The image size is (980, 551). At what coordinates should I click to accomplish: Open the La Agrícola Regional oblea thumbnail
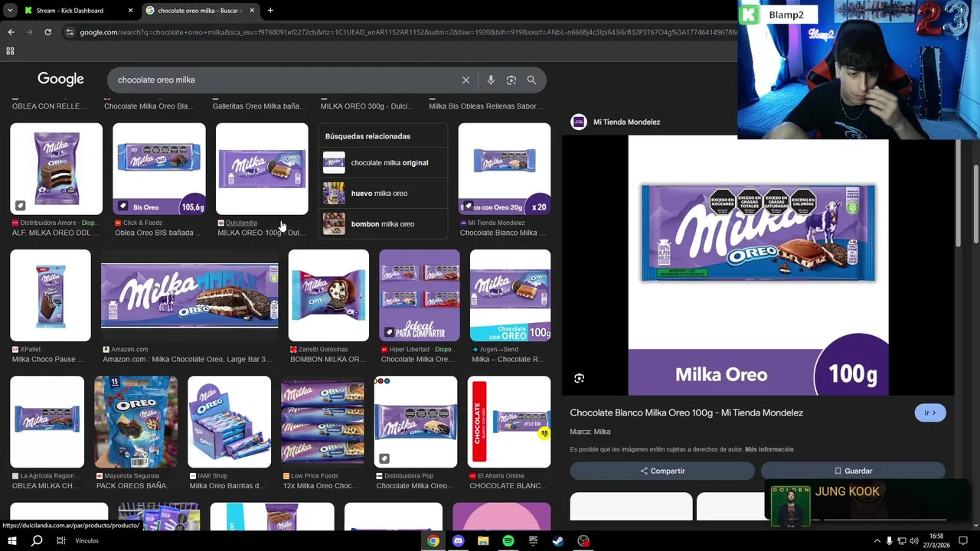click(x=47, y=422)
